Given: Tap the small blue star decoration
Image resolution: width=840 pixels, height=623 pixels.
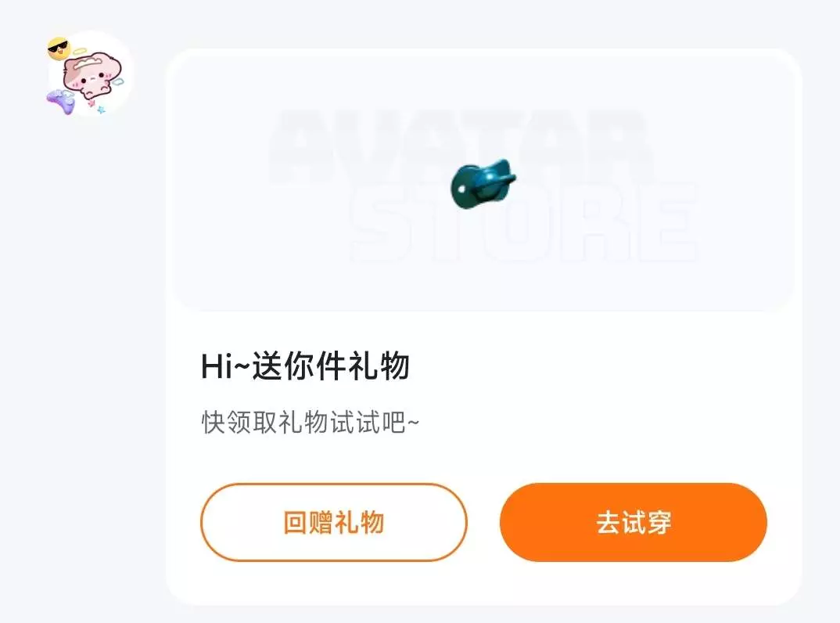Looking at the screenshot, I should pyautogui.click(x=101, y=110).
